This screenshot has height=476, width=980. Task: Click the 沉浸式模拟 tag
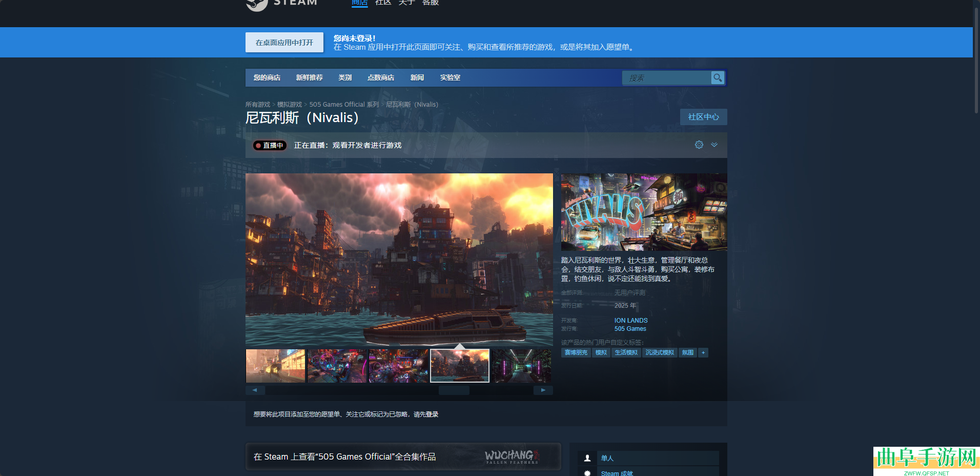point(660,352)
